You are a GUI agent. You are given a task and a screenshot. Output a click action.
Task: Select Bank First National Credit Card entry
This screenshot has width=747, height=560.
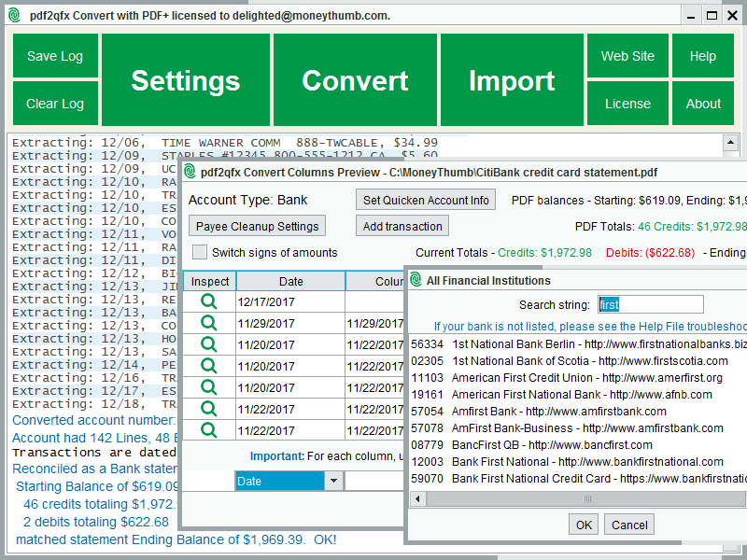577,478
